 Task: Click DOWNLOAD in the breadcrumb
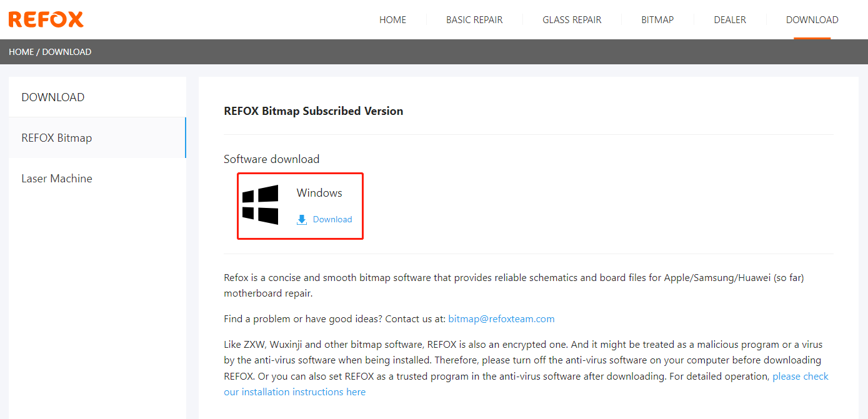point(67,52)
